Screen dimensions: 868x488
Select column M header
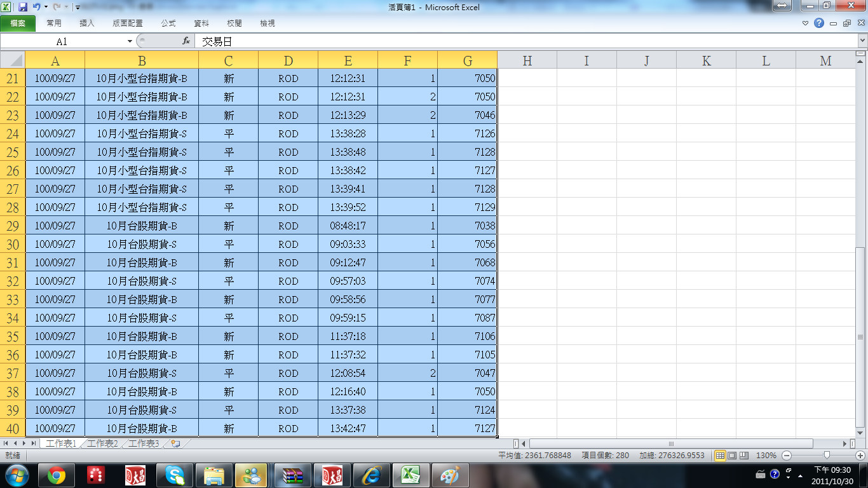click(825, 60)
